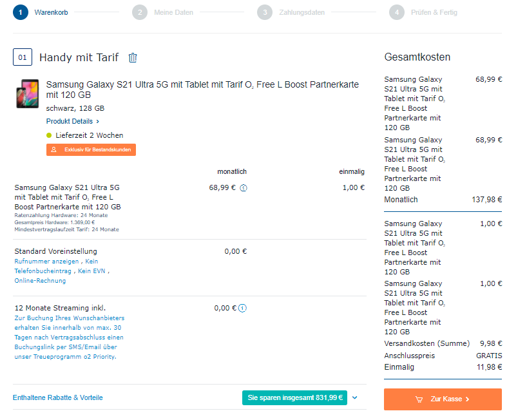
Task: Click shopping cart icon in Zur Kasse button
Action: click(x=419, y=399)
